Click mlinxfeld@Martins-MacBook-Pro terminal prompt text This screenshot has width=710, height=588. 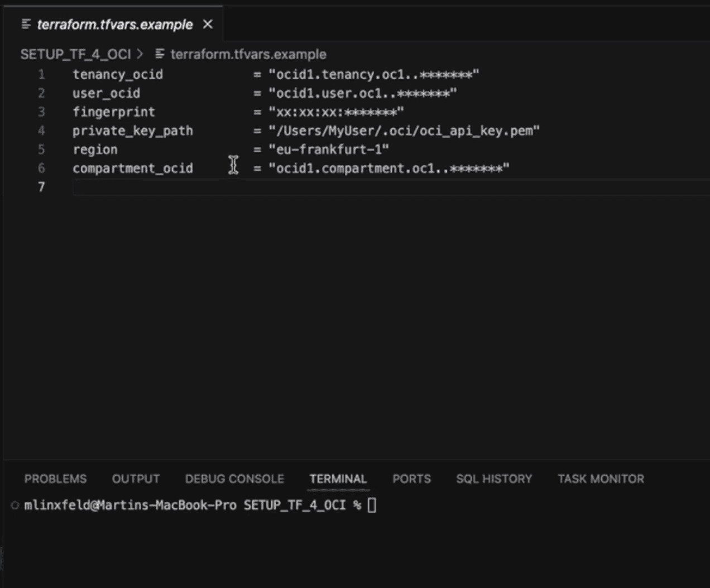coord(130,505)
